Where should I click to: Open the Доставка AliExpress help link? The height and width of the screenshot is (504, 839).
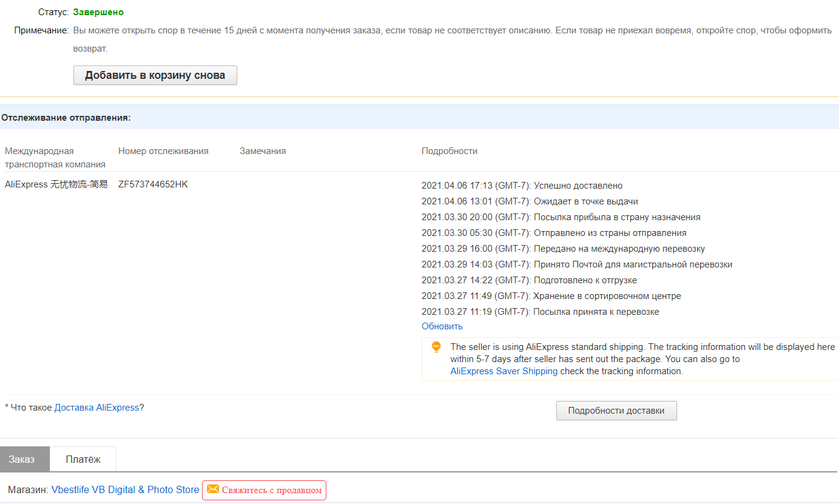click(97, 408)
